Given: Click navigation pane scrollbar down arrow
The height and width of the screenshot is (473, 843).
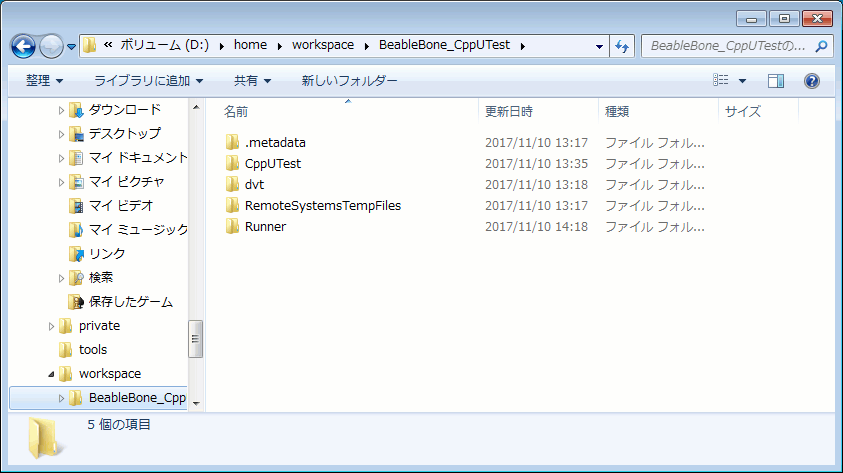Looking at the screenshot, I should pyautogui.click(x=196, y=403).
